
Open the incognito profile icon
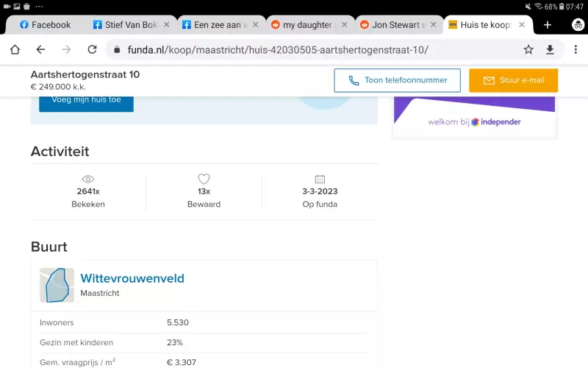[578, 24]
